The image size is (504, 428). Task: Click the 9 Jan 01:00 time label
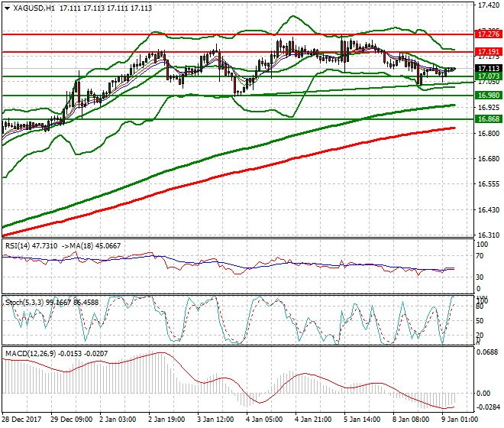pos(460,420)
